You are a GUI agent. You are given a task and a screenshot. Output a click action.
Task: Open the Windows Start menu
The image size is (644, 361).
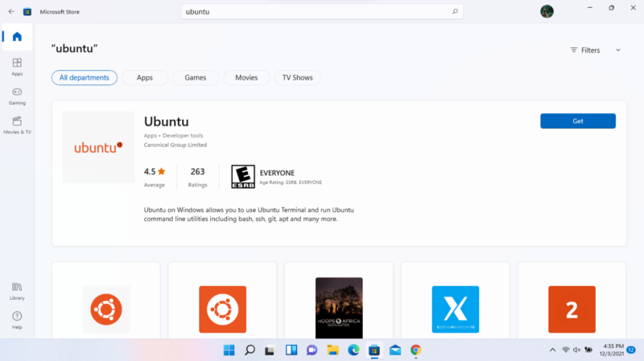tap(229, 350)
